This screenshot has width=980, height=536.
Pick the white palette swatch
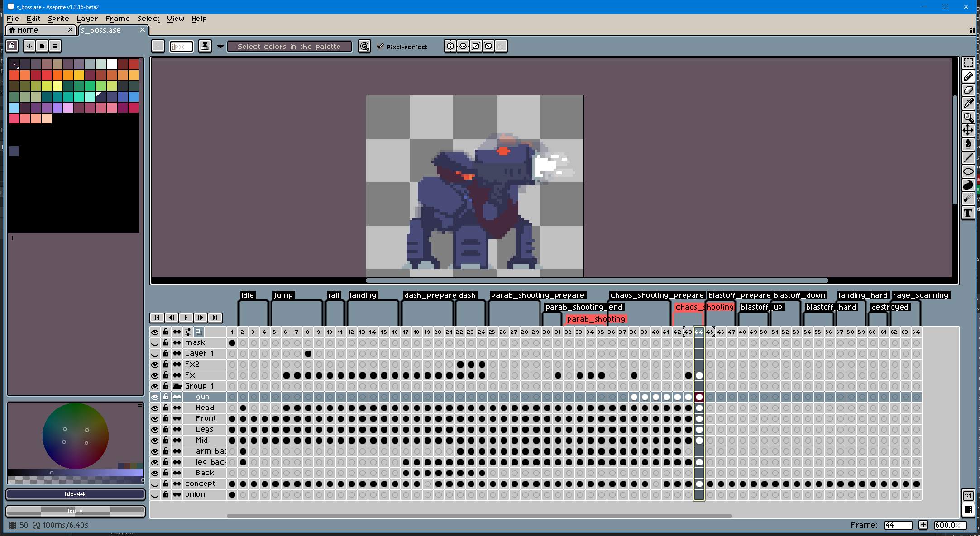[112, 64]
